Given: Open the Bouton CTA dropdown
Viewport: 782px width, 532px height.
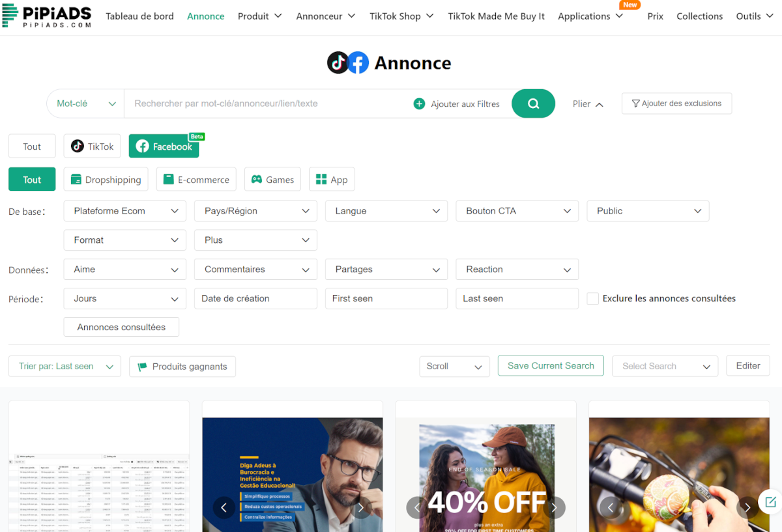Looking at the screenshot, I should (517, 211).
